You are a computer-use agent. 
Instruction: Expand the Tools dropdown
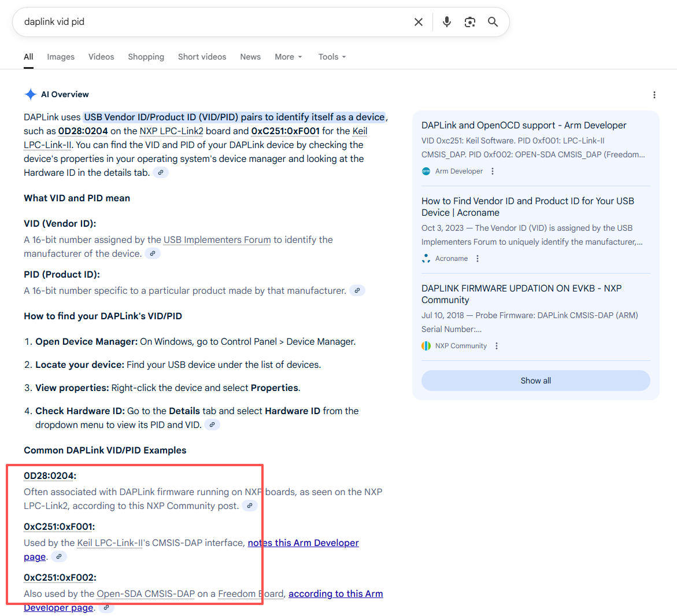(x=332, y=57)
